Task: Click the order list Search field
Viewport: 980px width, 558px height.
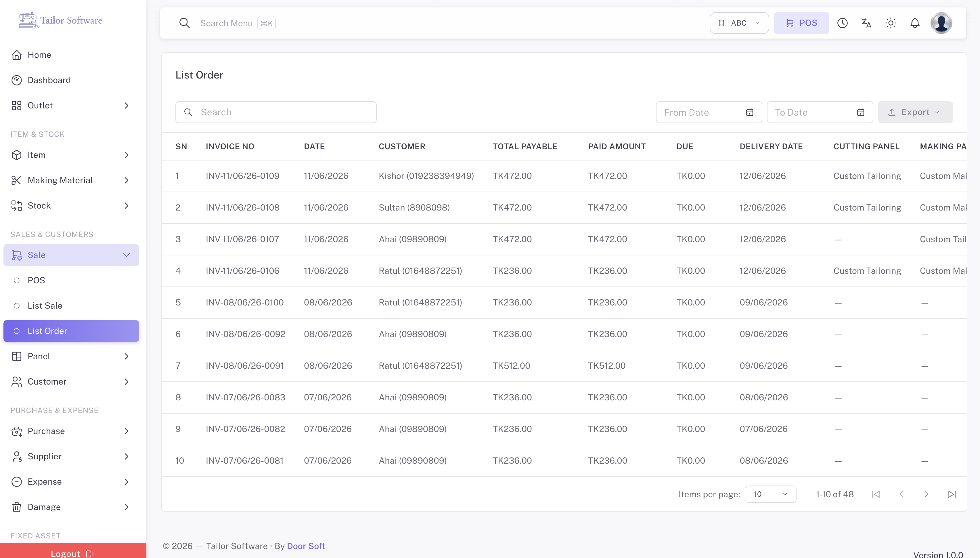Action: (x=276, y=112)
